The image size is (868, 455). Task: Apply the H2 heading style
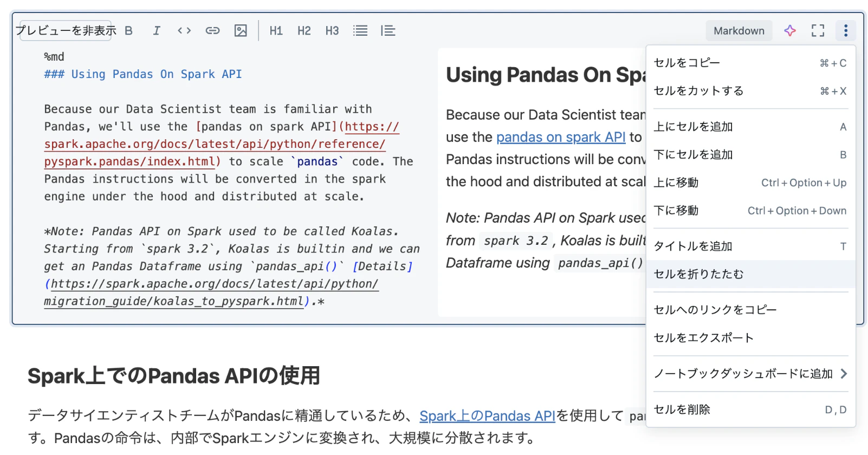(304, 31)
